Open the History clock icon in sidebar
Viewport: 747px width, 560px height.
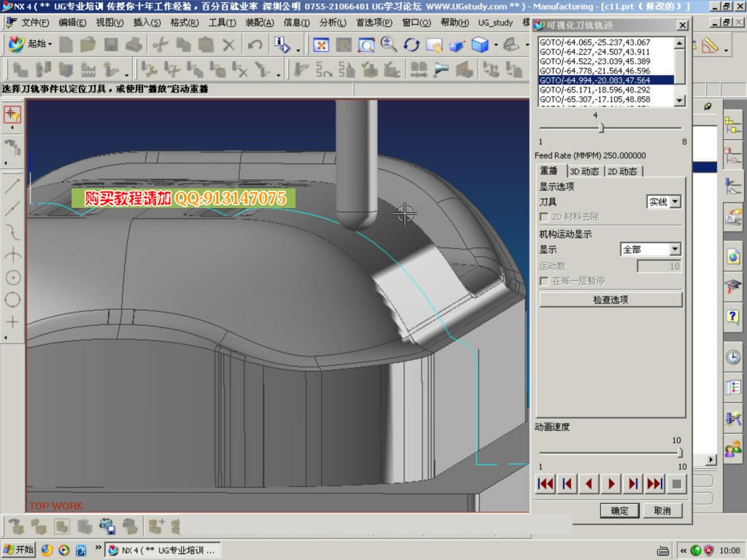(x=732, y=357)
